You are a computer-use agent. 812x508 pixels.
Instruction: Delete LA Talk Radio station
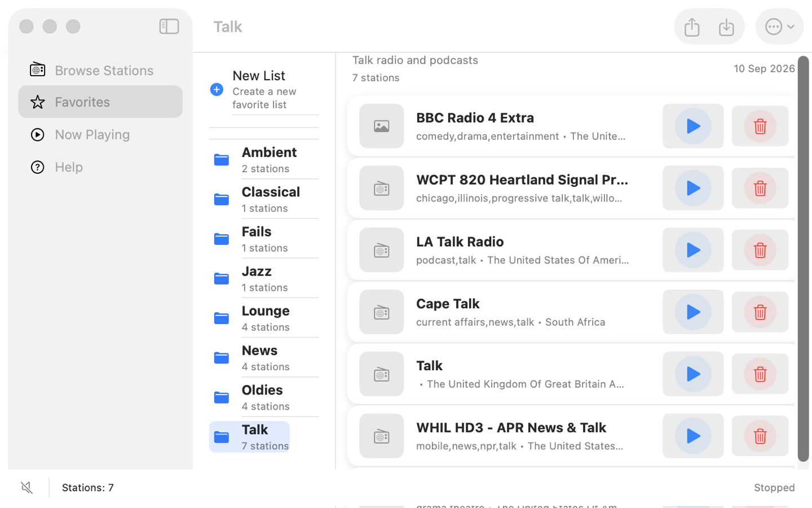760,250
